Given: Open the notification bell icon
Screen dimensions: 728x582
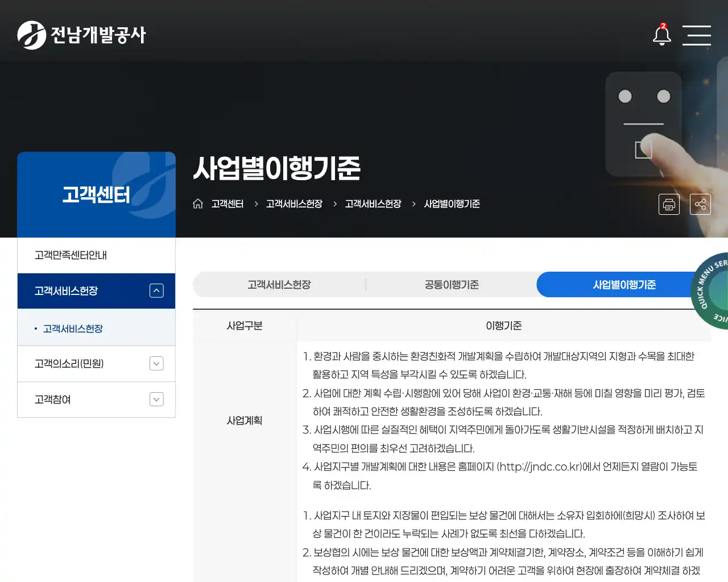Looking at the screenshot, I should pyautogui.click(x=661, y=35).
